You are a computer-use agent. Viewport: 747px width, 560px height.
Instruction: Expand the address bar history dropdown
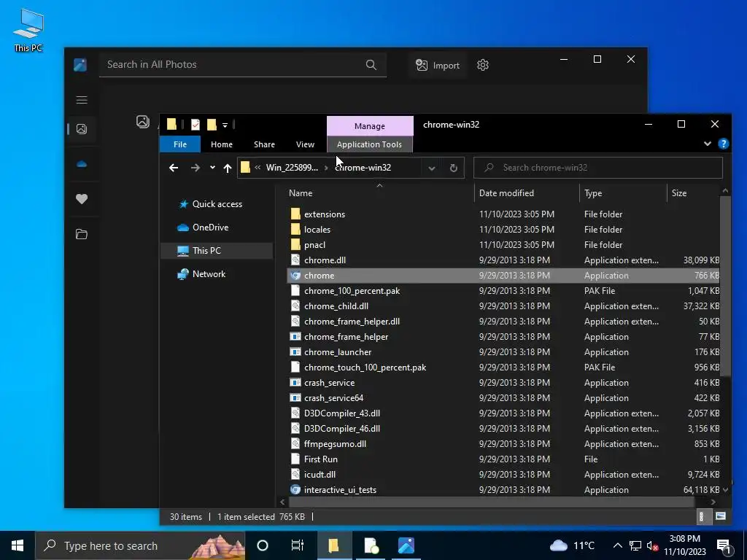pos(432,168)
